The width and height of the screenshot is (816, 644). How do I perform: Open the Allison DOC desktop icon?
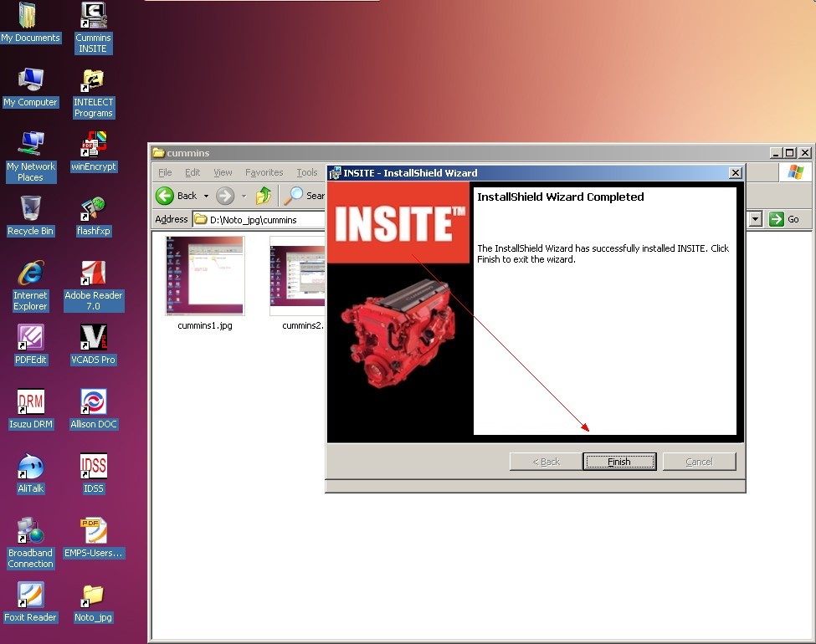pyautogui.click(x=93, y=402)
